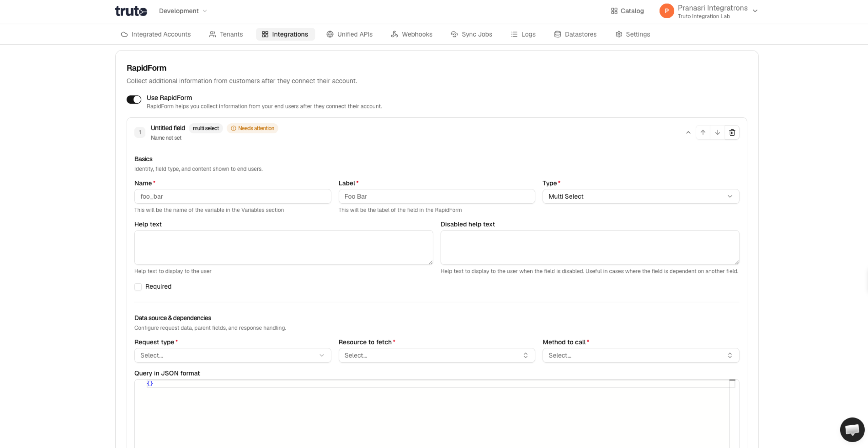Go to Integrated Accounts tab
This screenshot has width=868, height=448.
tap(156, 34)
